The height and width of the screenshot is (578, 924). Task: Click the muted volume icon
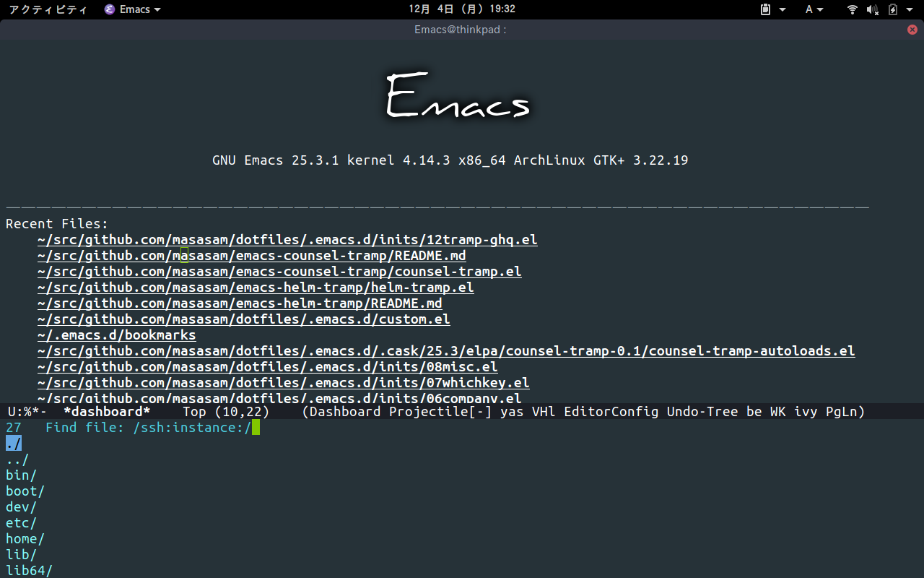coord(873,9)
